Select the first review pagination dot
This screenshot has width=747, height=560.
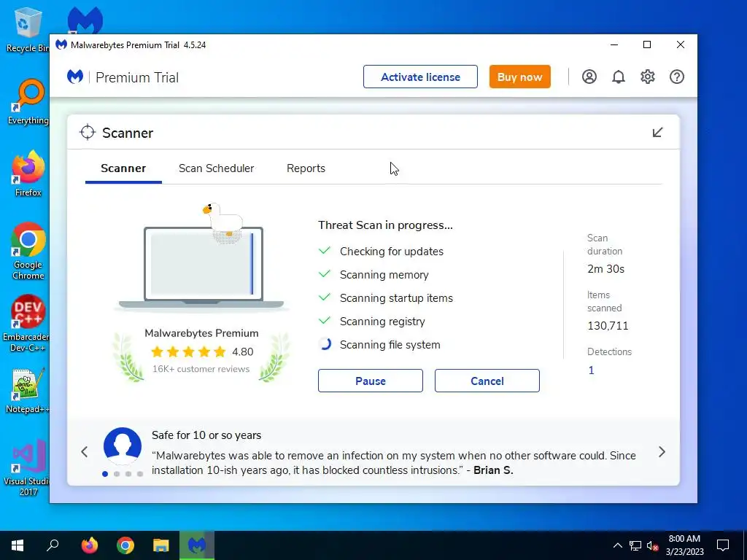[105, 474]
